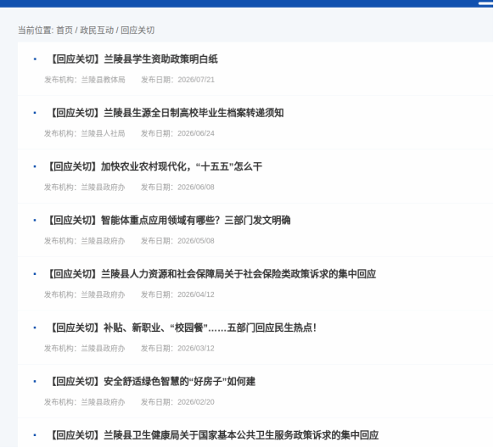Open 补贴、新职业、"校园餐" 五部门回应民生热点 article
This screenshot has height=448, width=494.
click(x=182, y=328)
